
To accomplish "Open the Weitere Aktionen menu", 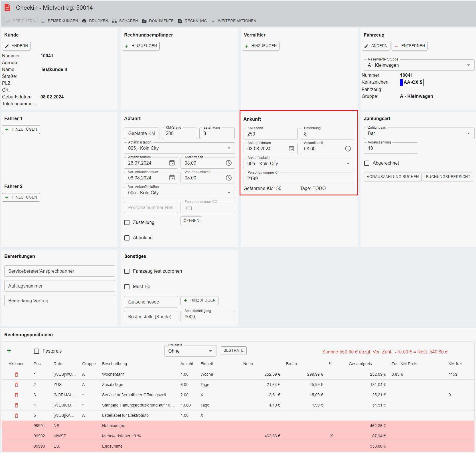I will coord(234,21).
